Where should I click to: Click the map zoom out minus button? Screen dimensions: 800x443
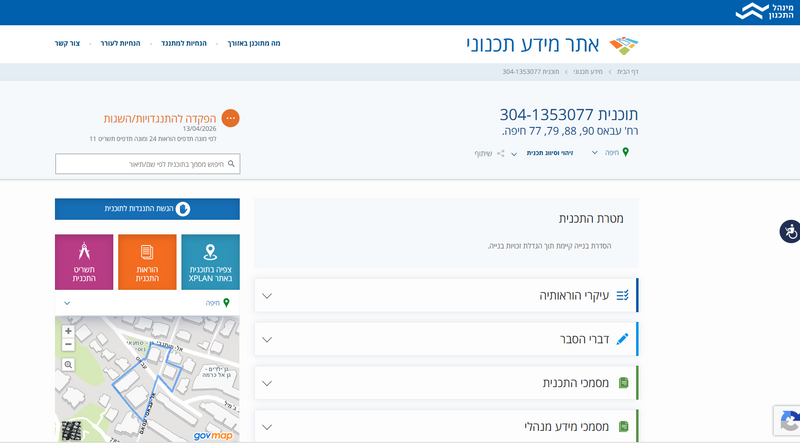click(x=68, y=344)
